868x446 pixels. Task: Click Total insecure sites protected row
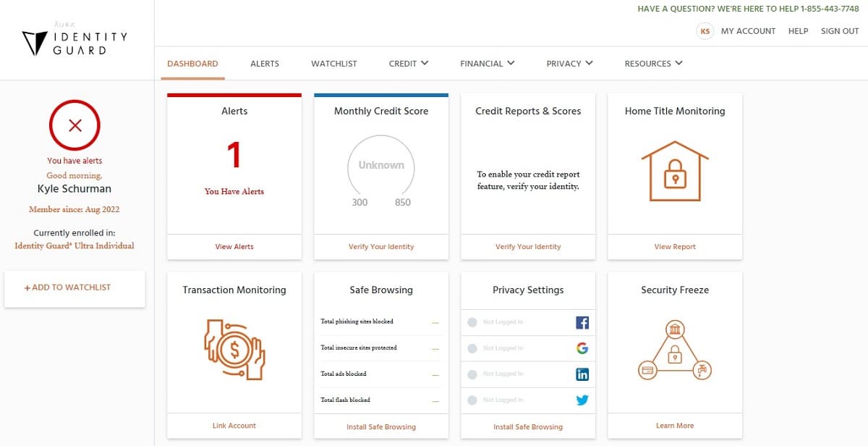381,348
